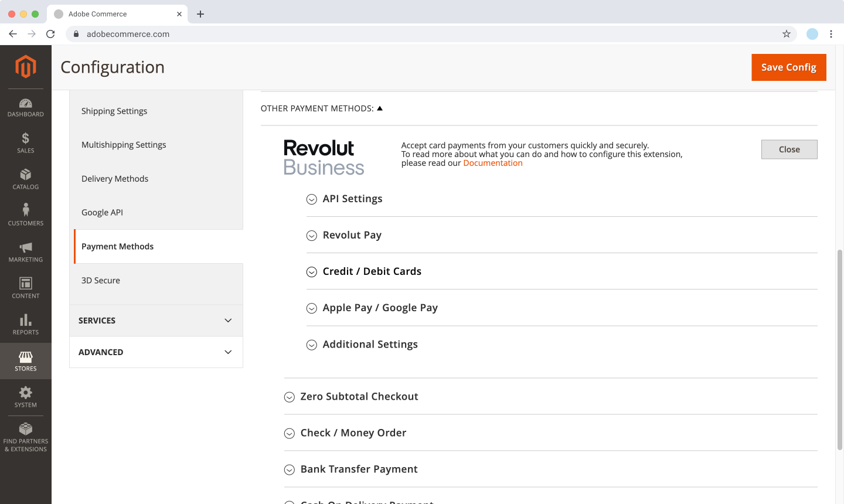Close the Adobe Commerce browser tab
This screenshot has height=504, width=844.
click(x=179, y=14)
